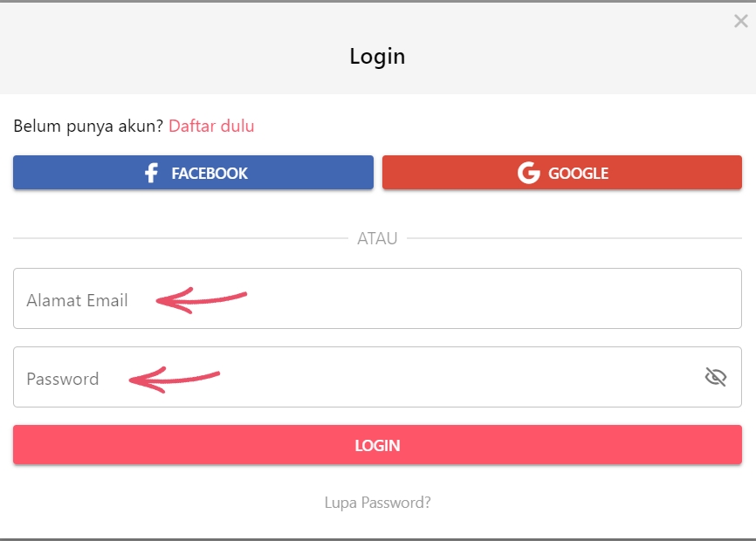
Task: Click the "Password" placeholder text
Action: pyautogui.click(x=62, y=379)
